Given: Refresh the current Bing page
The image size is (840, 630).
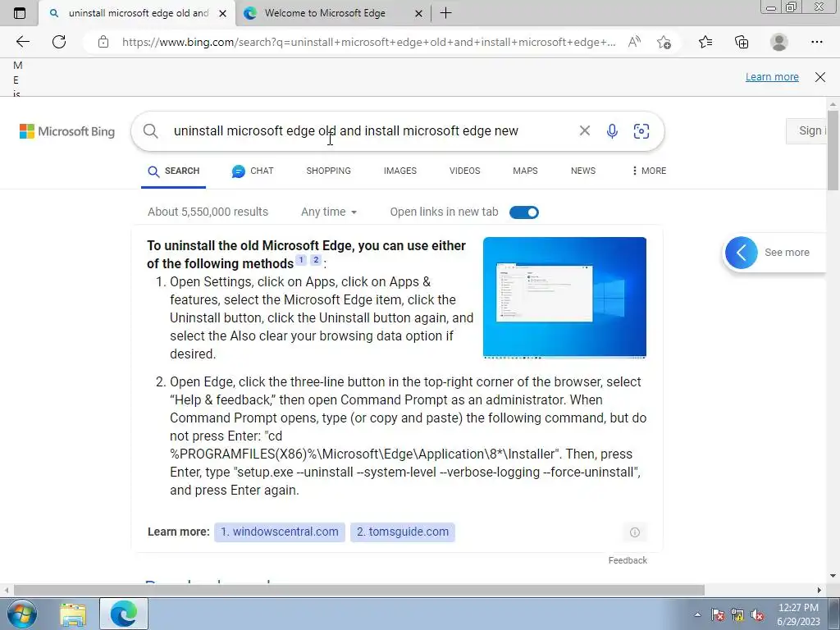Looking at the screenshot, I should click(59, 42).
